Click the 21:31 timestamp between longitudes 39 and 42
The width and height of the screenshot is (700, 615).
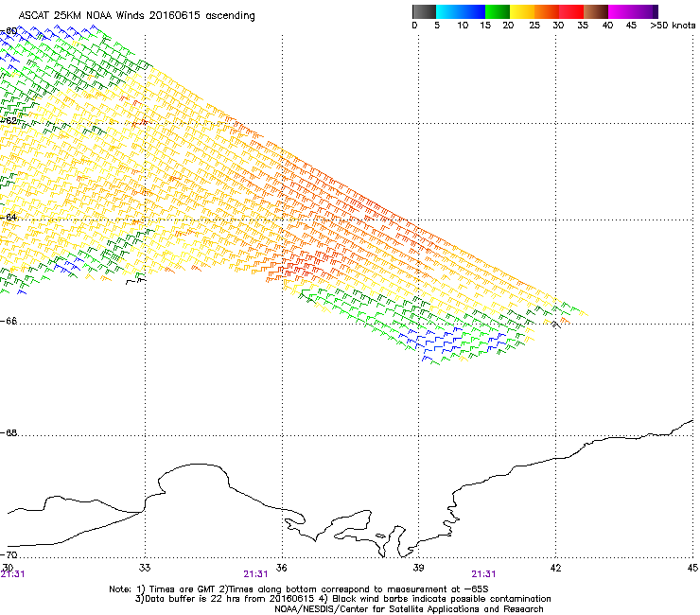coord(483,574)
